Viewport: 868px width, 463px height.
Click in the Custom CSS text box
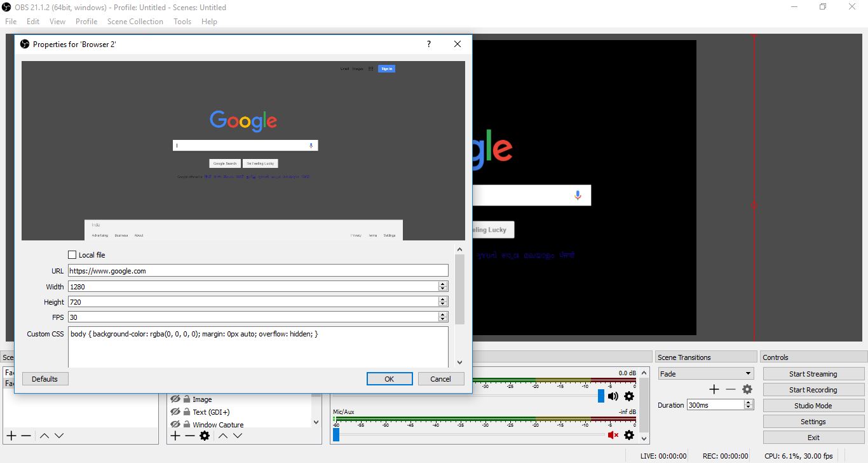pos(258,347)
